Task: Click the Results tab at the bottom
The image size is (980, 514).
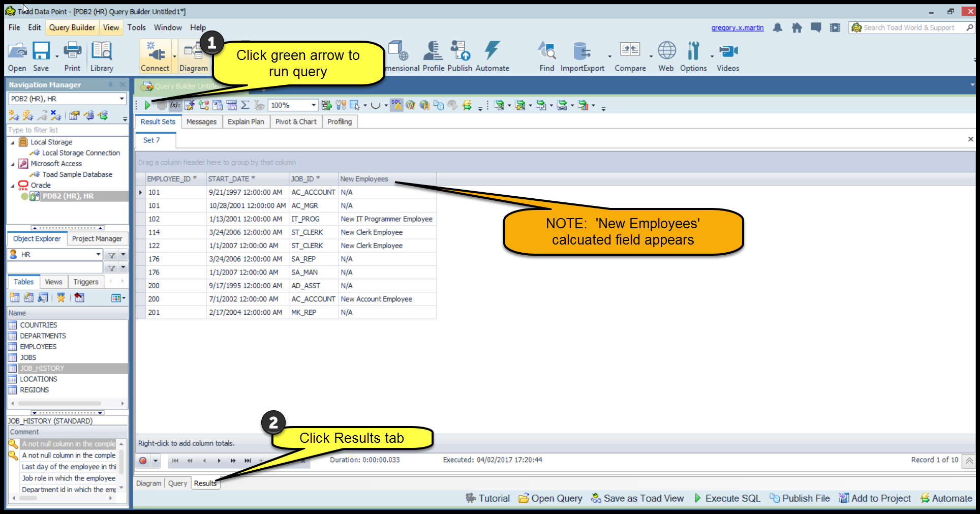Action: coord(205,483)
